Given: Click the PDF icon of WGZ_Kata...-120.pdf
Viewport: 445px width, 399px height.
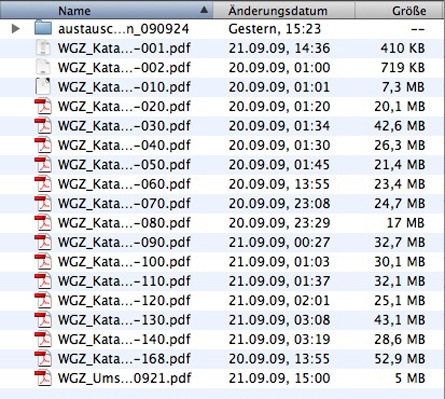Looking at the screenshot, I should tap(43, 300).
